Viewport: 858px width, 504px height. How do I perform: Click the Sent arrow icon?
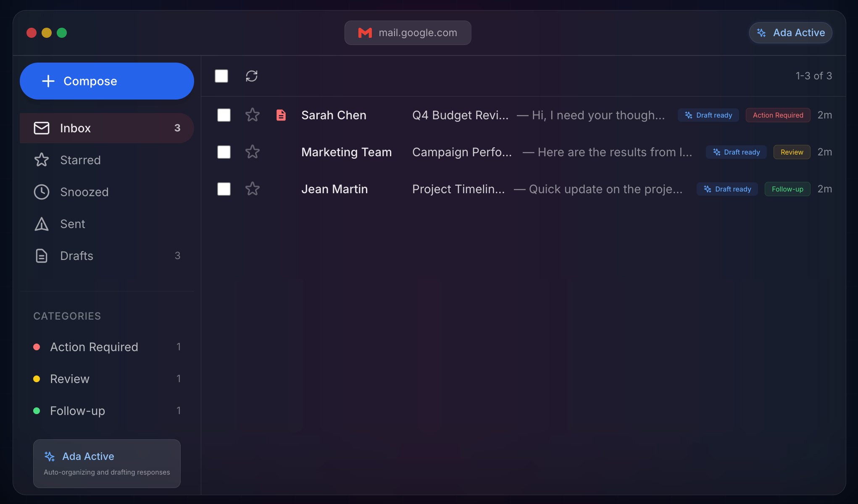point(42,224)
